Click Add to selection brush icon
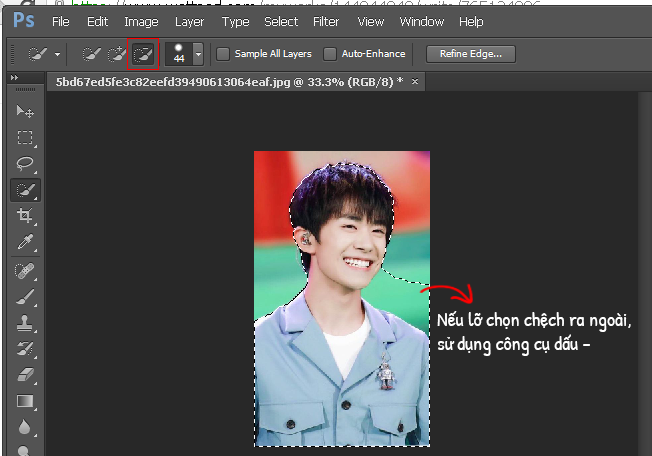 118,54
